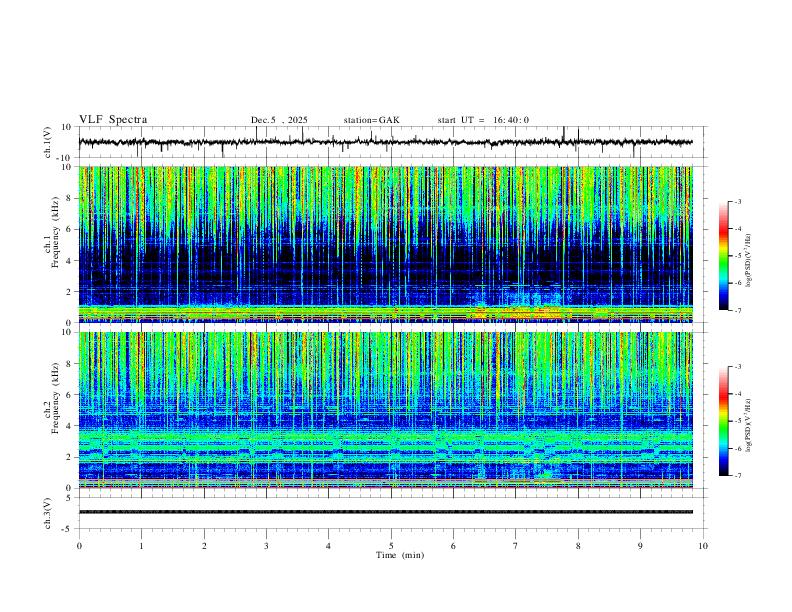Click the "ch.1(V)" waveform axis label
This screenshot has height=612, width=792.
tap(48, 142)
